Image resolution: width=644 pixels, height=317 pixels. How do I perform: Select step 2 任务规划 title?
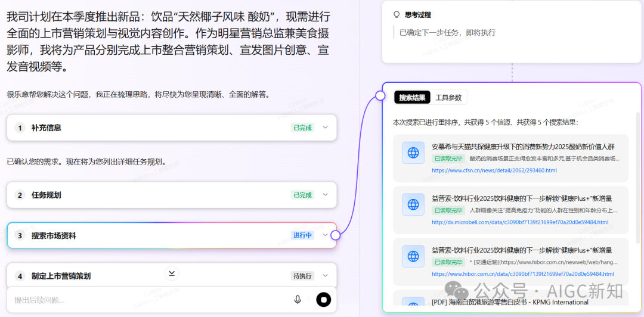[x=47, y=195]
